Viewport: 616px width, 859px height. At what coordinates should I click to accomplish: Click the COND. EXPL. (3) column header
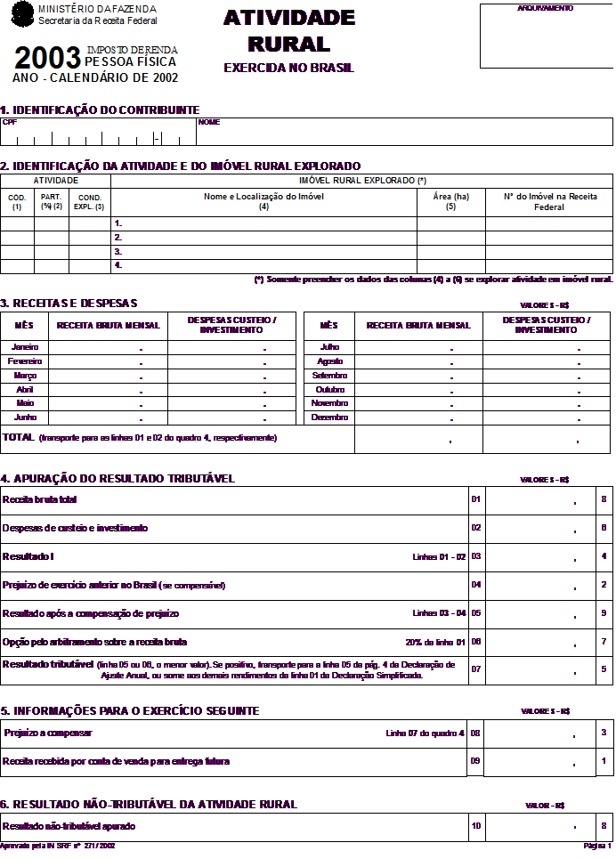89,202
